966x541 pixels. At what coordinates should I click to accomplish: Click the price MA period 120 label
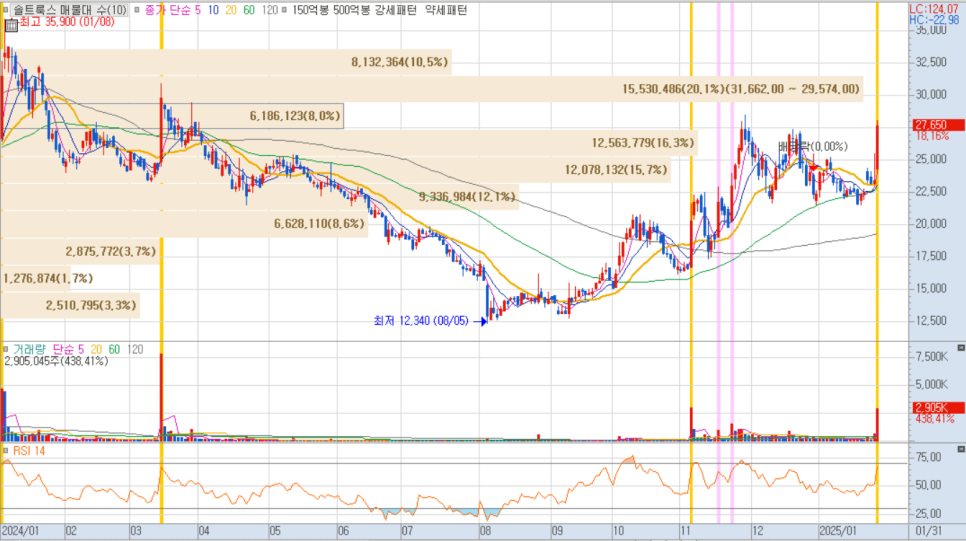click(269, 10)
